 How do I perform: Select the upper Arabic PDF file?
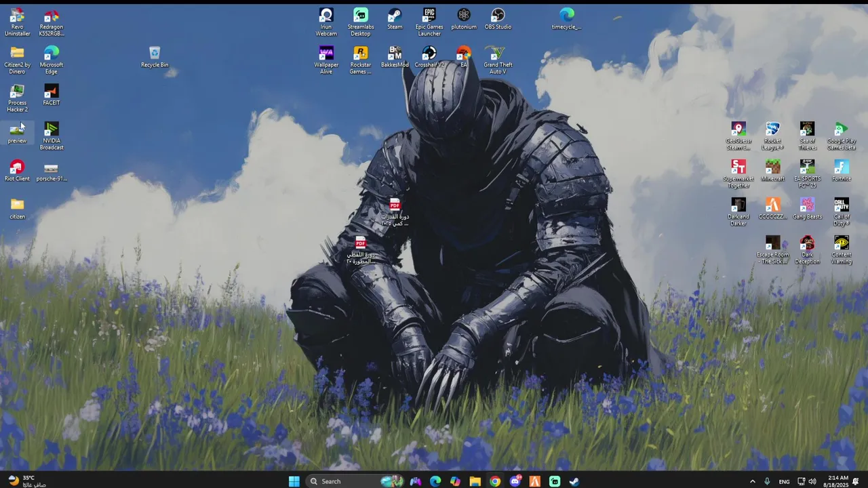pyautogui.click(x=395, y=212)
